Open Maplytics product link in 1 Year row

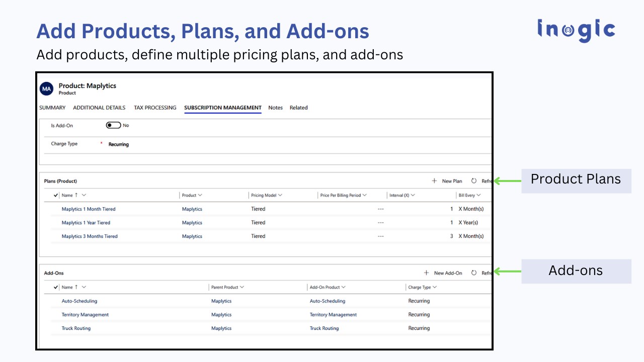pyautogui.click(x=192, y=223)
